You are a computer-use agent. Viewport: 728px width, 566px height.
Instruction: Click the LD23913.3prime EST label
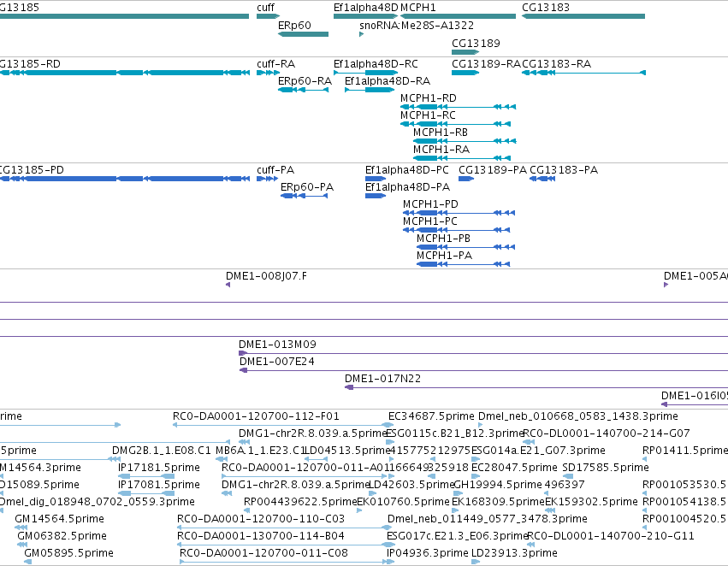pos(514,553)
